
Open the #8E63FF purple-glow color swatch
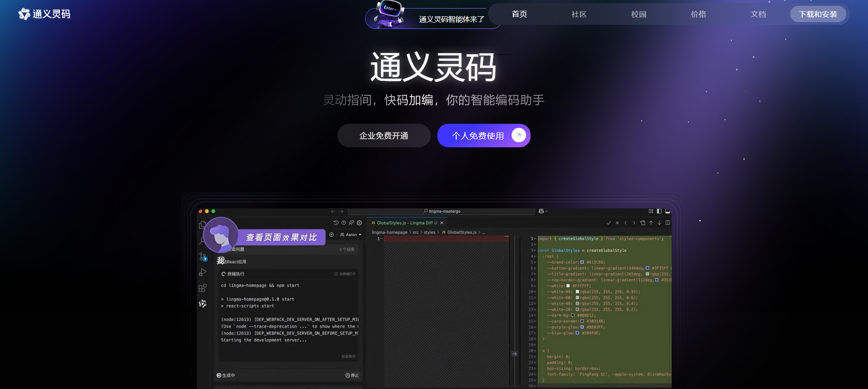[x=582, y=327]
